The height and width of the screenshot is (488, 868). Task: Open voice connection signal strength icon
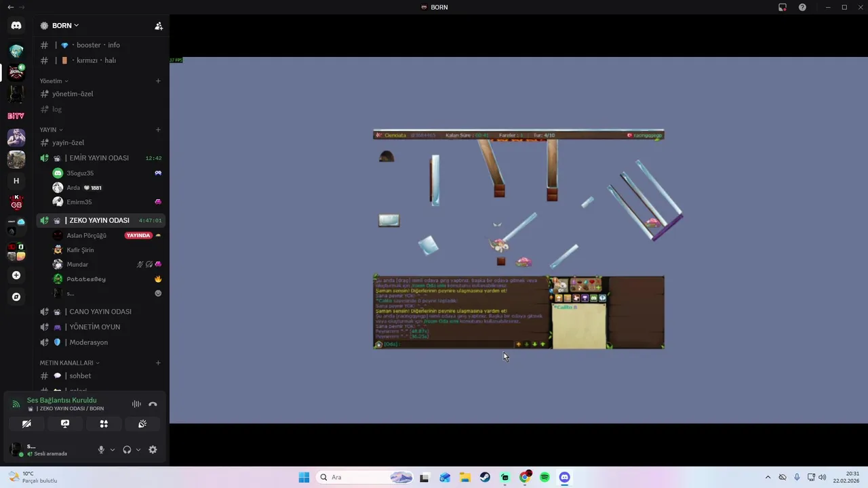click(x=16, y=404)
